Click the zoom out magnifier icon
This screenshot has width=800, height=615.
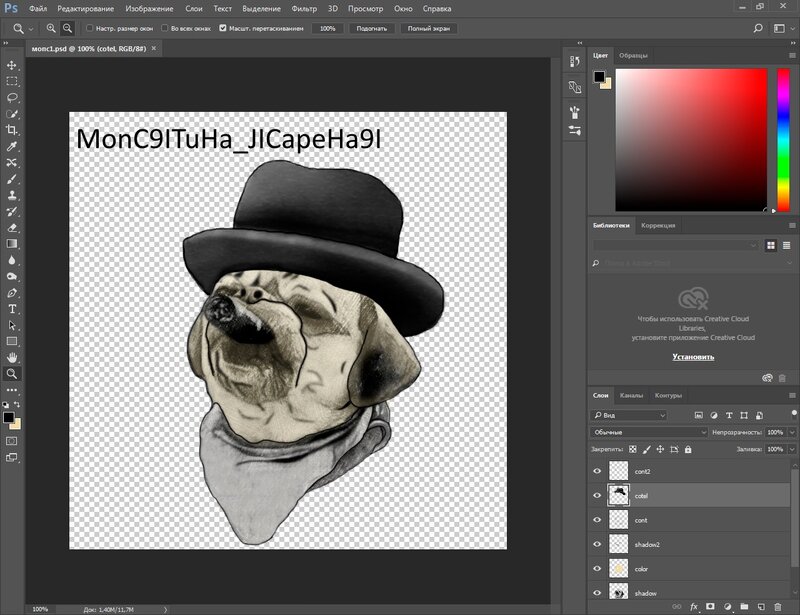tap(67, 28)
